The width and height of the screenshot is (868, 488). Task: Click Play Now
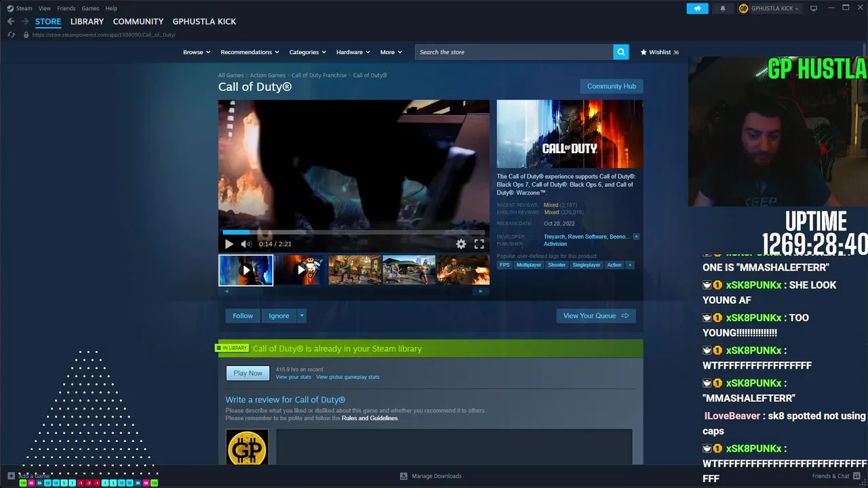coord(248,373)
